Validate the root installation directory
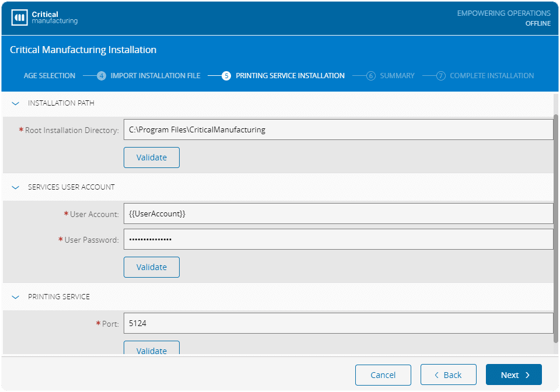 pyautogui.click(x=152, y=157)
